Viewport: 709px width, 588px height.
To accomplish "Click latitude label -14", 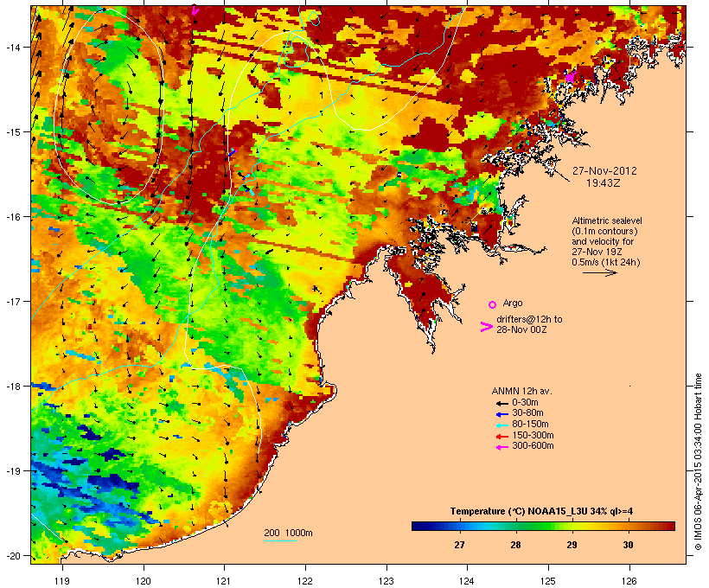I will click(x=12, y=47).
